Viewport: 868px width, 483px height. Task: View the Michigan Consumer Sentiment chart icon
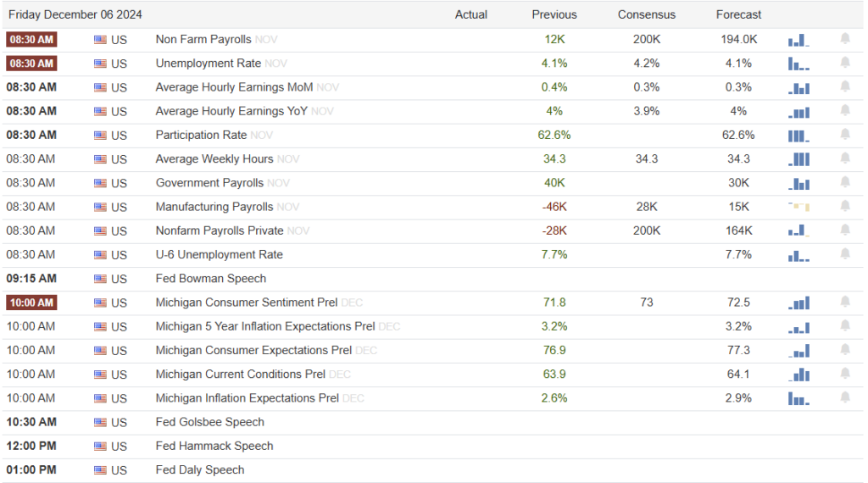point(798,303)
